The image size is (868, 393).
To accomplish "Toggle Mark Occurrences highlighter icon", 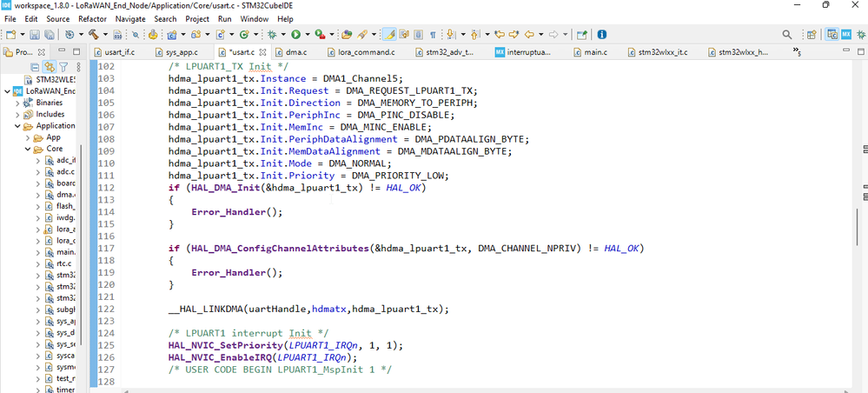I will point(390,35).
